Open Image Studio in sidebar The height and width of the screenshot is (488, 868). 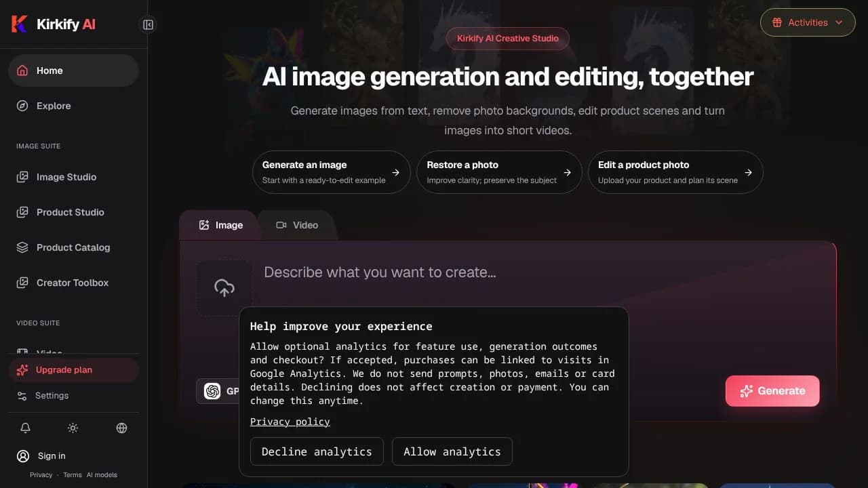tap(73, 177)
